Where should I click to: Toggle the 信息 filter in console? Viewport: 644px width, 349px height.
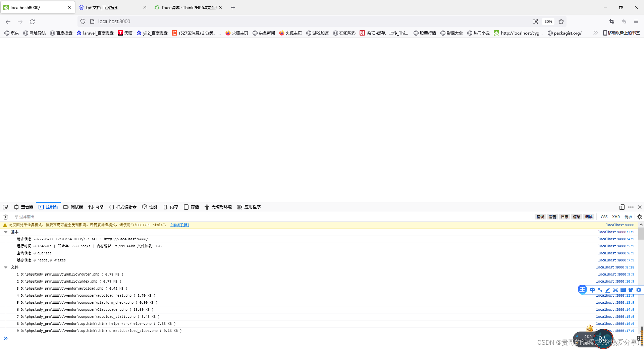click(x=577, y=217)
